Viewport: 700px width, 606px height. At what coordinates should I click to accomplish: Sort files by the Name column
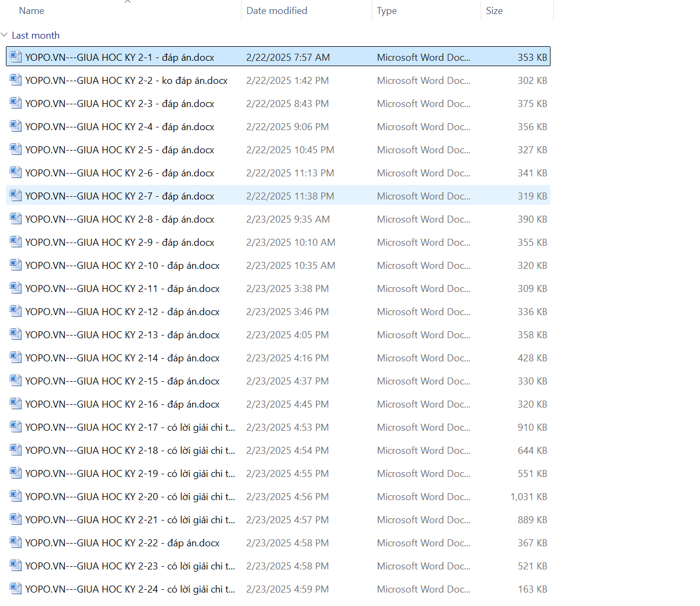(32, 11)
